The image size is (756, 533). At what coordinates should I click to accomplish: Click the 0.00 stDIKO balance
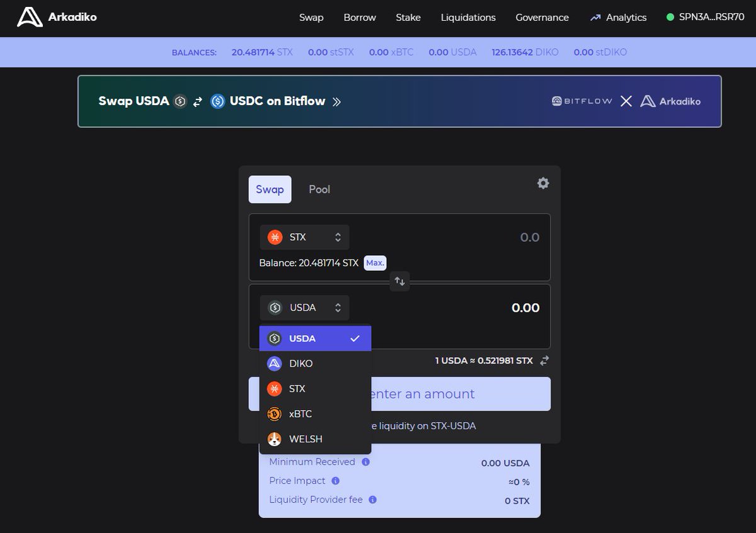tap(600, 52)
